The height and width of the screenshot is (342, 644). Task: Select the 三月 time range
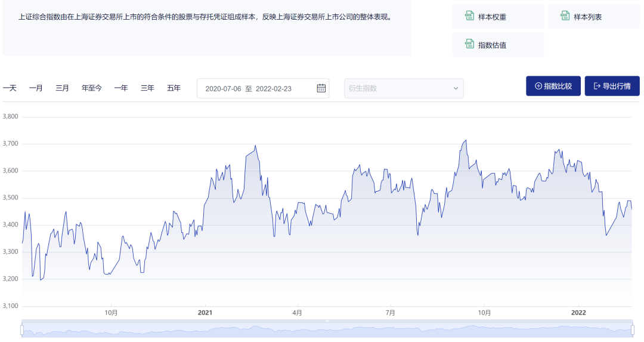click(x=63, y=88)
